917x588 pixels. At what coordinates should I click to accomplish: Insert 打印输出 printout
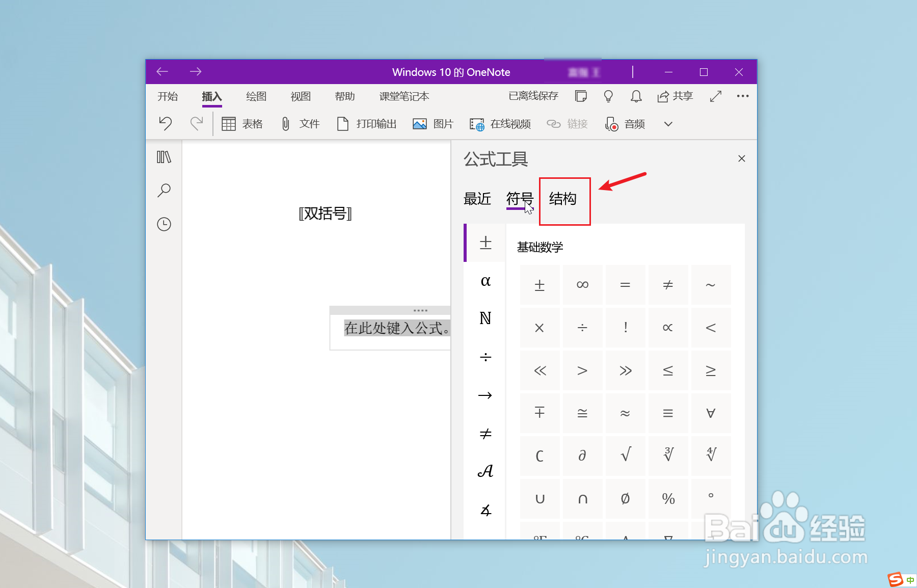pyautogui.click(x=367, y=124)
